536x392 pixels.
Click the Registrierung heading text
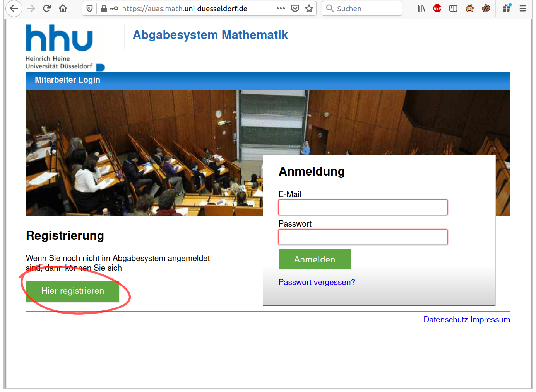click(x=65, y=235)
